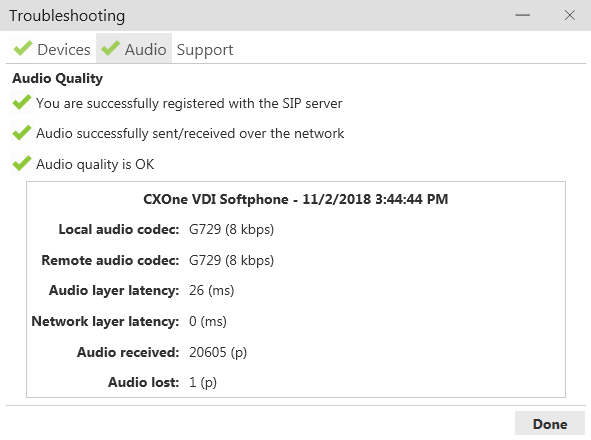Click the Troubleshooting title bar text

(x=67, y=16)
